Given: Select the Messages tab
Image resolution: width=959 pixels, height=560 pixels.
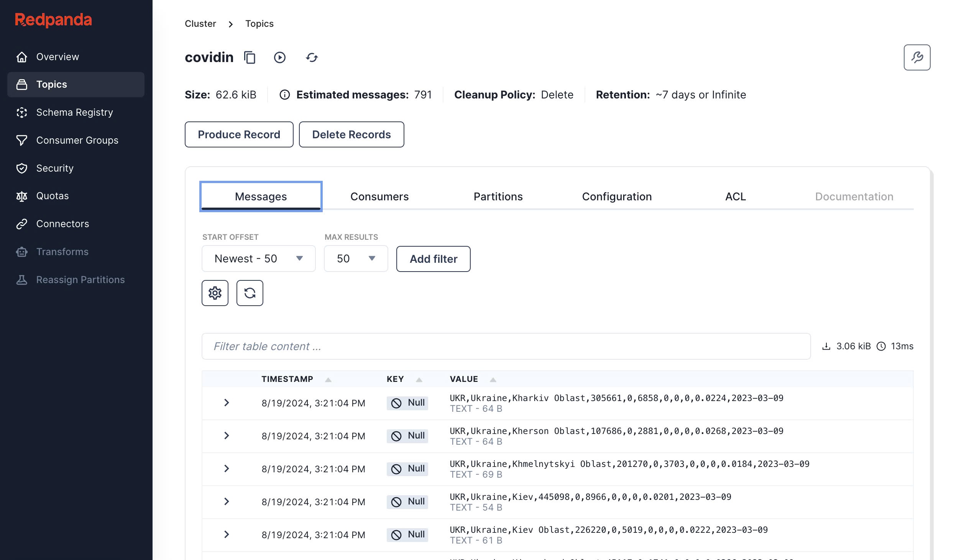Looking at the screenshot, I should 261,196.
